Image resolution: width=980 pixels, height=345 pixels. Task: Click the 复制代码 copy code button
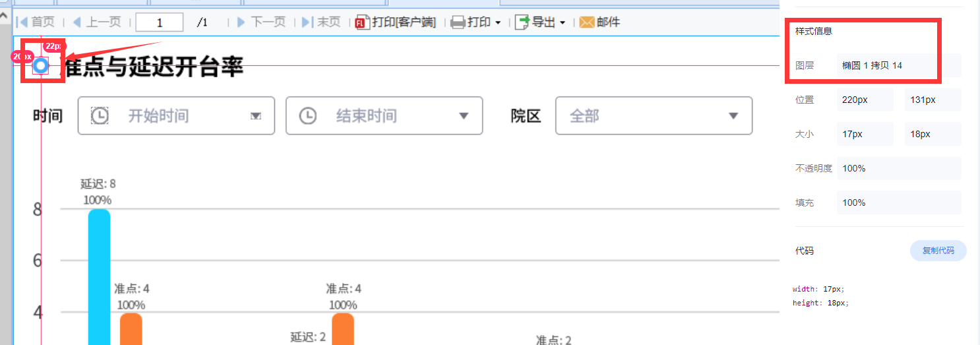pos(938,251)
